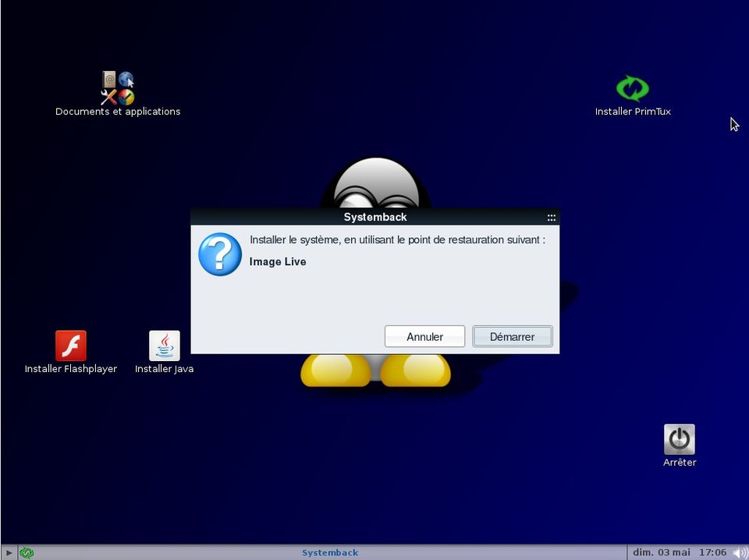Click the Documents et applications label text
Image resolution: width=749 pixels, height=560 pixels.
tap(117, 112)
